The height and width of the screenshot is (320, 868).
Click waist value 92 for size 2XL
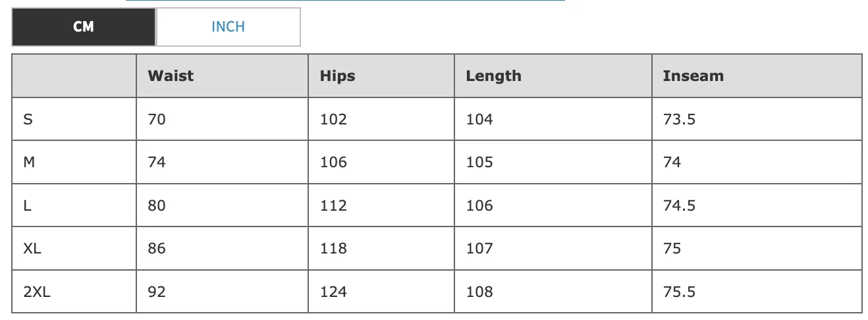click(x=157, y=292)
